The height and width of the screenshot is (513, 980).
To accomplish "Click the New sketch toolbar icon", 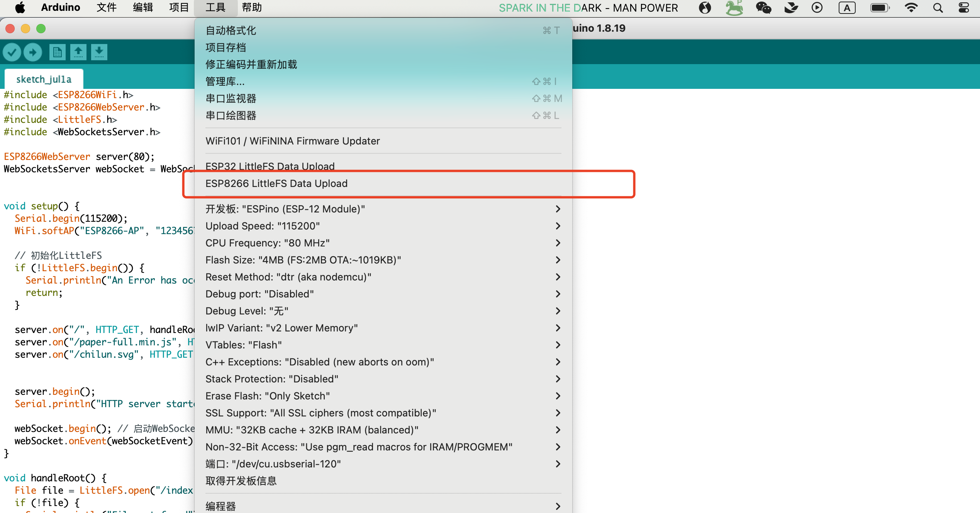I will (58, 52).
